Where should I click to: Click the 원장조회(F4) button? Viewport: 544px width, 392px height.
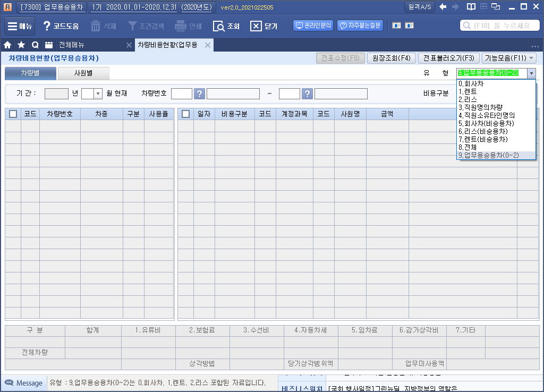tap(390, 58)
